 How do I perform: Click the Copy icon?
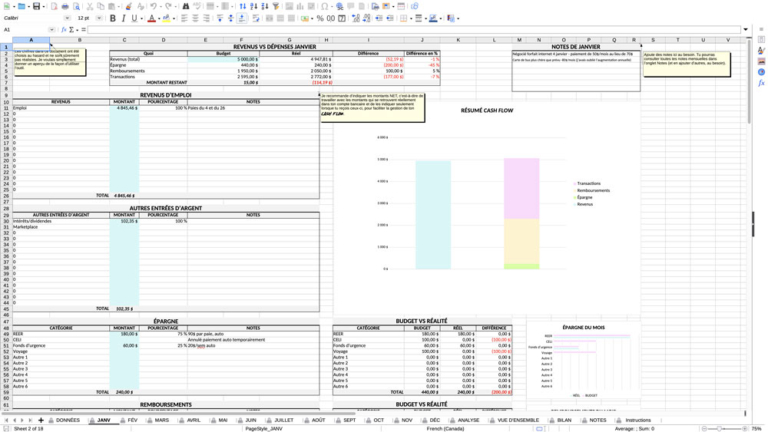tap(100, 6)
